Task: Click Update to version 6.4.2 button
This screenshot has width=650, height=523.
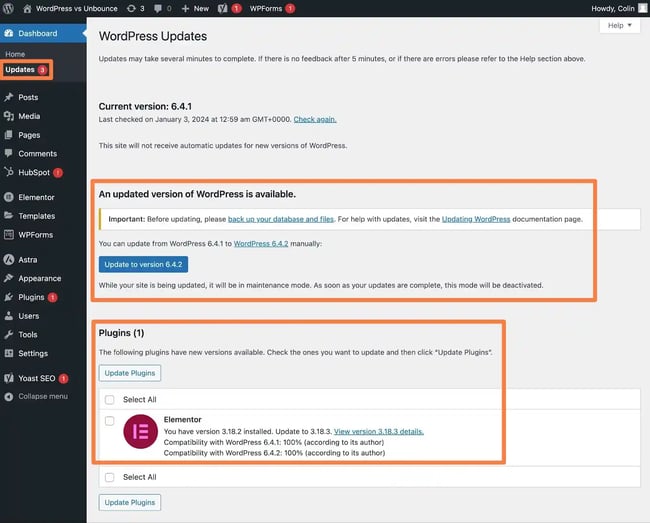Action: (x=143, y=264)
